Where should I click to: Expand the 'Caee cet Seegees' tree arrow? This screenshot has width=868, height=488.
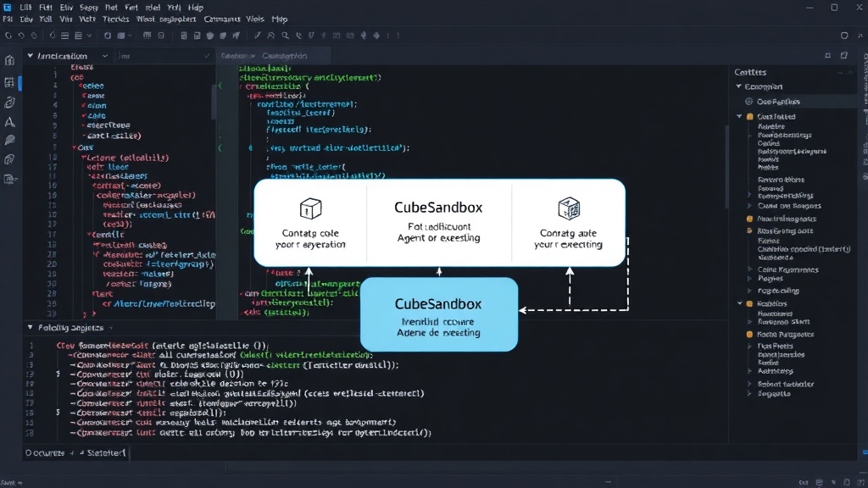(750, 206)
